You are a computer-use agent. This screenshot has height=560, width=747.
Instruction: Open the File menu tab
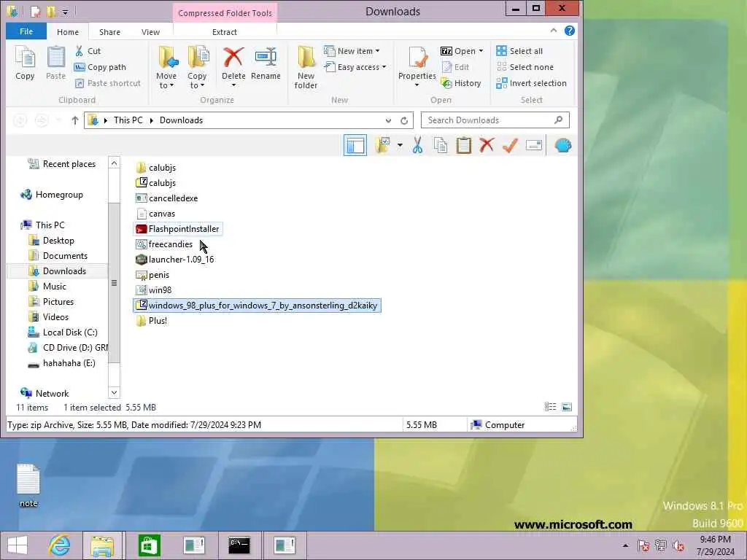pos(26,31)
